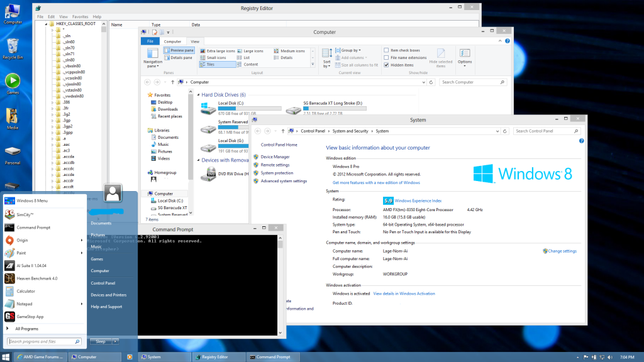Viewport: 644px width, 362px height.
Task: Click the user account picture
Action: 113,192
